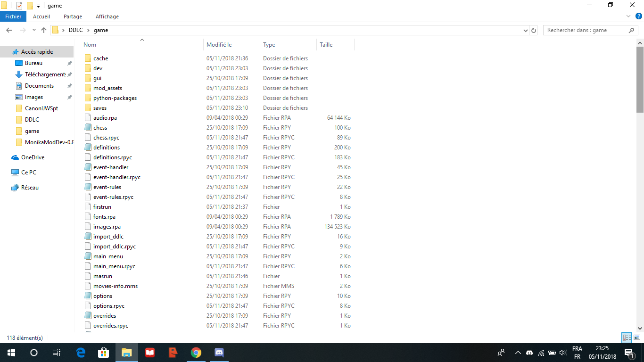Open Microsoft Edge from the taskbar
The width and height of the screenshot is (644, 362).
pyautogui.click(x=80, y=352)
